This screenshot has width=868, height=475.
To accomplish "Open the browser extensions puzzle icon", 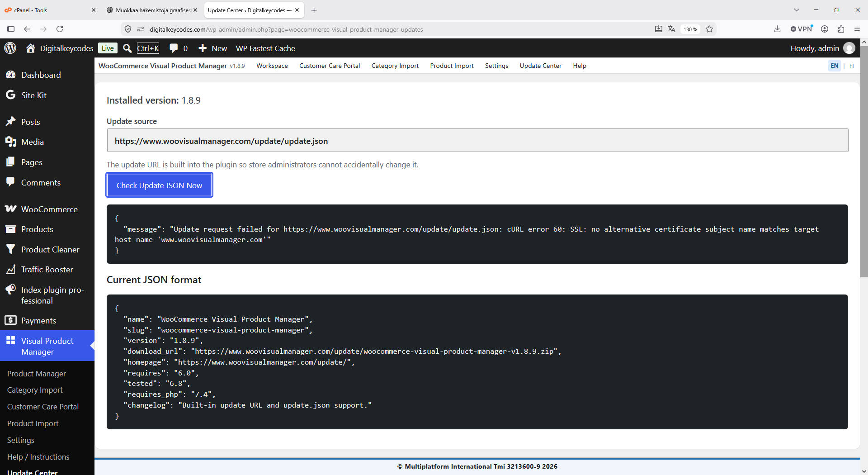I will (841, 29).
